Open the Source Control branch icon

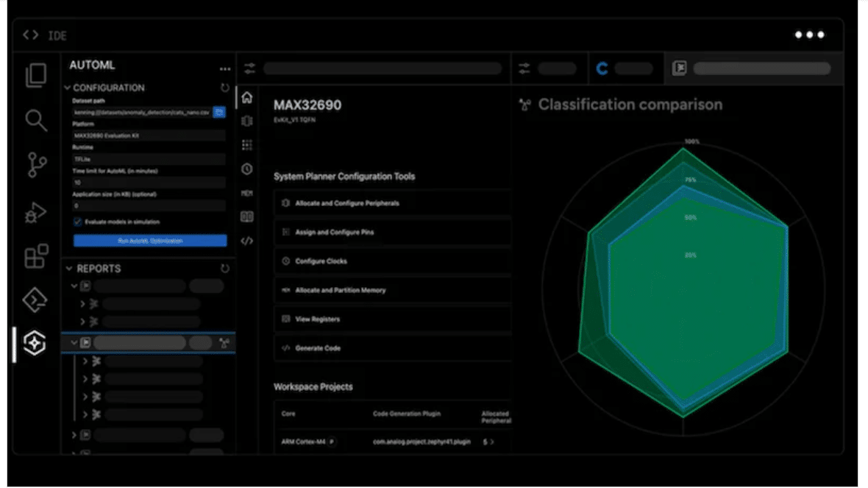[x=36, y=166]
